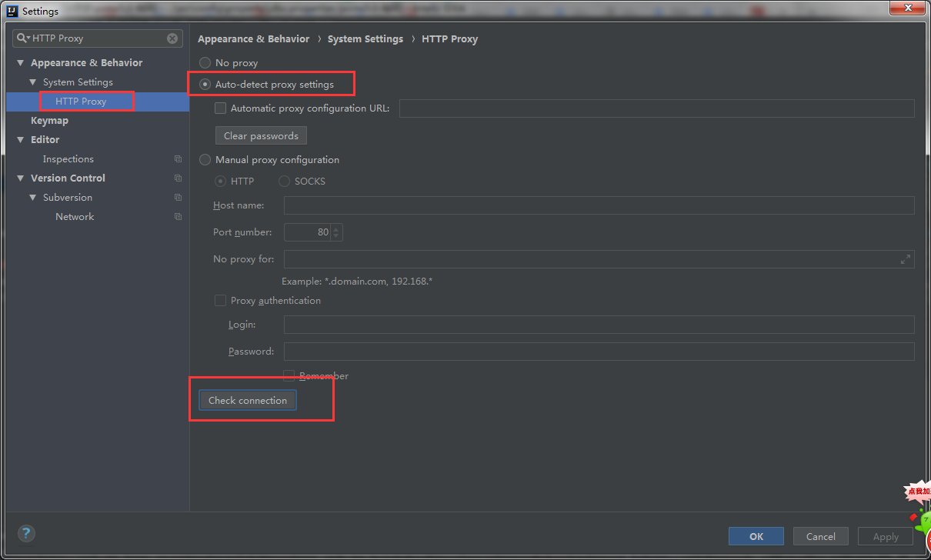The image size is (931, 560).
Task: Click the Clear passwords button
Action: [261, 135]
